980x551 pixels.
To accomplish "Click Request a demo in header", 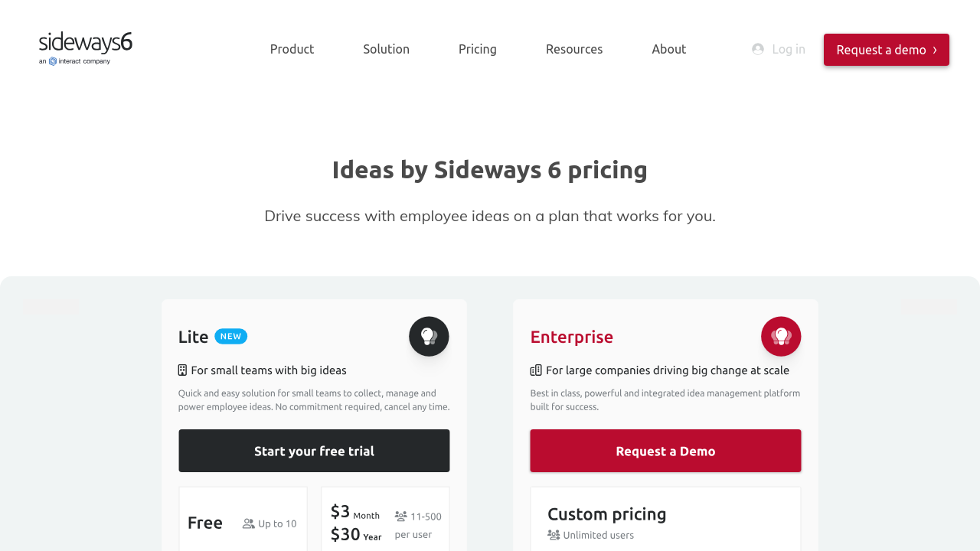I will [x=887, y=50].
